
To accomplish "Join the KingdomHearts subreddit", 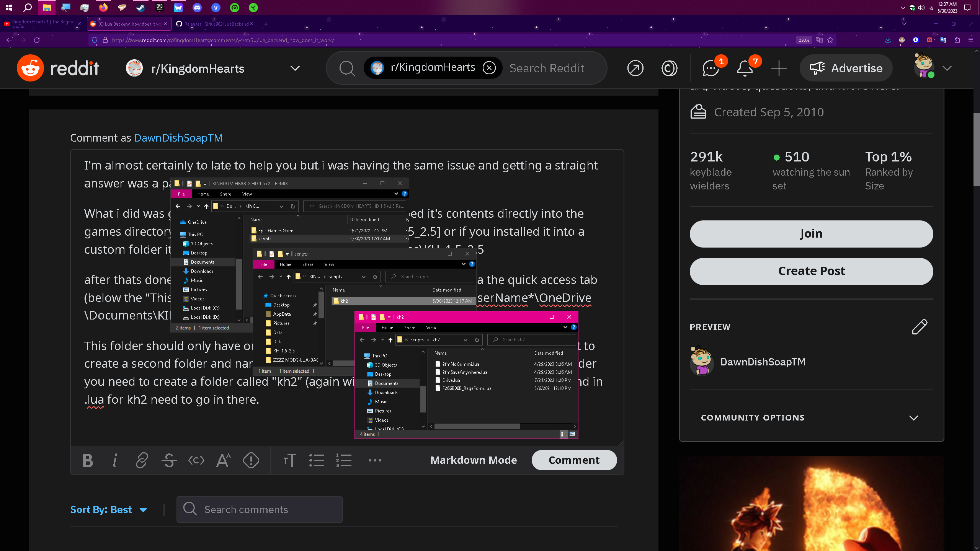I will pyautogui.click(x=811, y=233).
